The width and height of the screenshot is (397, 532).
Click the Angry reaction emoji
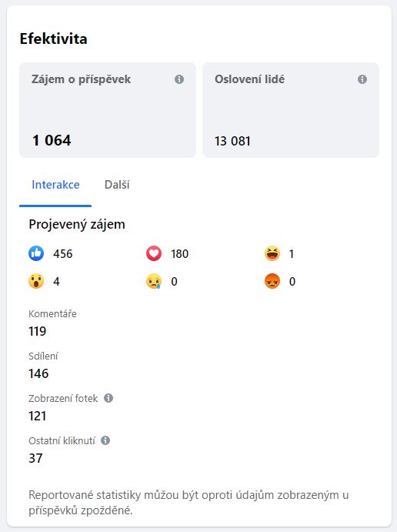pyautogui.click(x=272, y=281)
